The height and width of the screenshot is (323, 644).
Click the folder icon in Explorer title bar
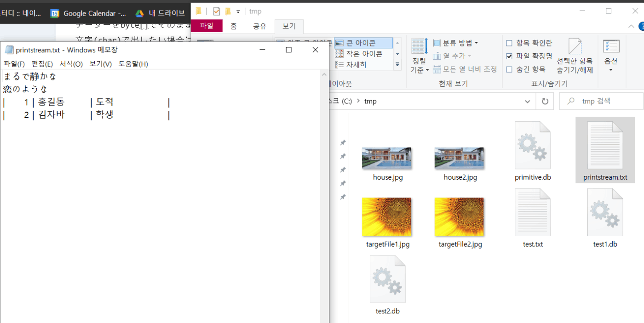[x=199, y=11]
